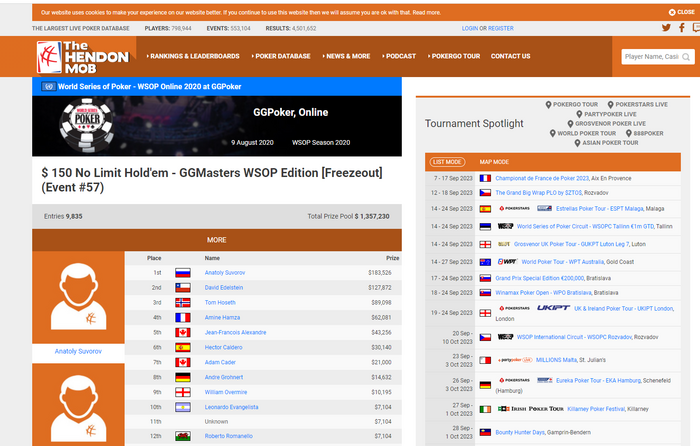Open Championnat de France de Poker 2023

[x=542, y=179]
